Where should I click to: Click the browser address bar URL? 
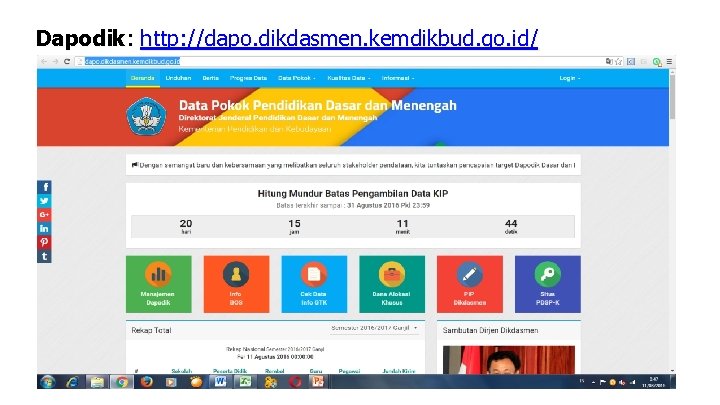tap(132, 61)
